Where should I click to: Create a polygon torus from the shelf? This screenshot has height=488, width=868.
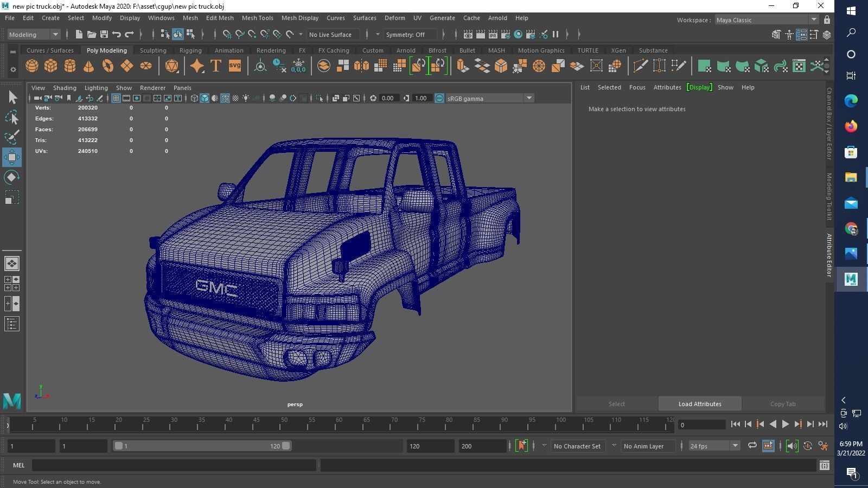[x=108, y=66]
